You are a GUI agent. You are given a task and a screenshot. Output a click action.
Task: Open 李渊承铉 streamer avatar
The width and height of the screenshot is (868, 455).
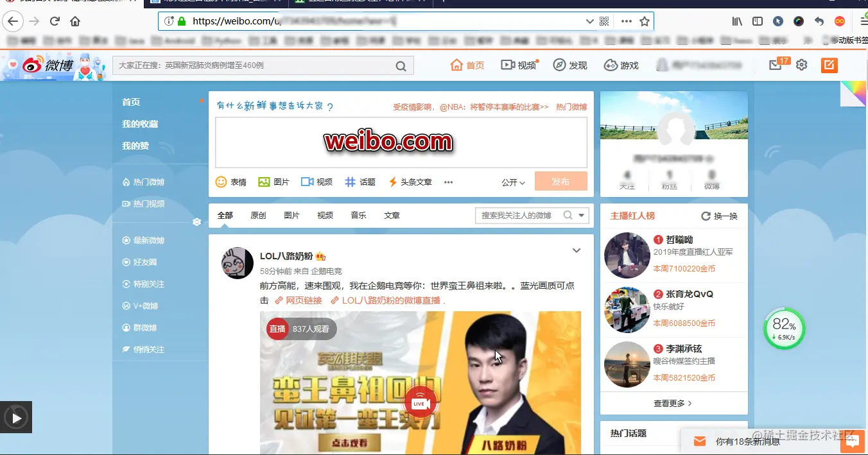point(627,365)
